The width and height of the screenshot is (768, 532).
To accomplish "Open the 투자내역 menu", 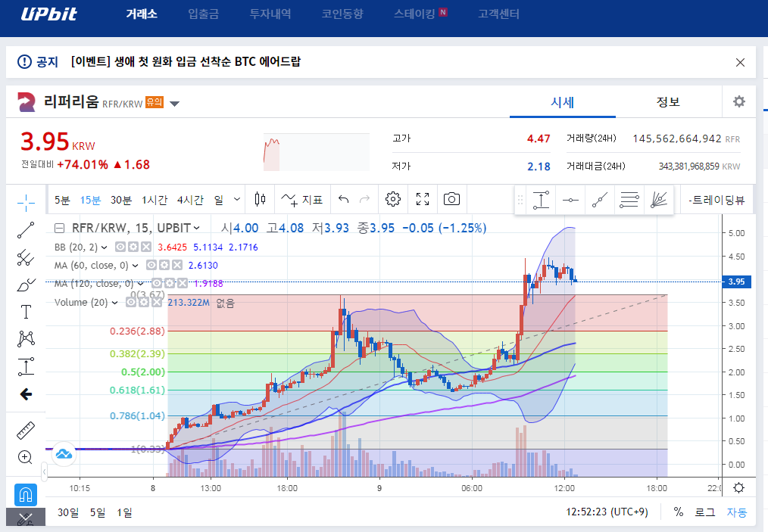I will (270, 14).
